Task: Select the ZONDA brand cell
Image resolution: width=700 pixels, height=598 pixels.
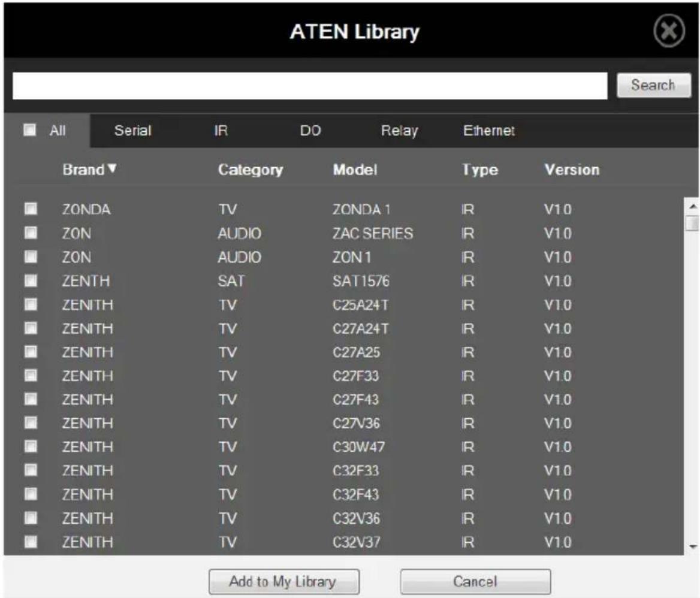Action: coord(86,209)
